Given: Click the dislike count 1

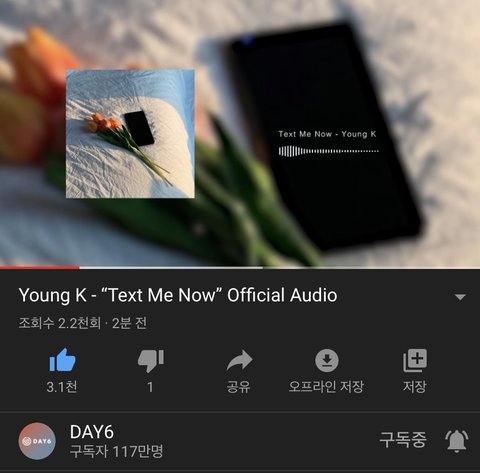Looking at the screenshot, I should click(150, 387).
